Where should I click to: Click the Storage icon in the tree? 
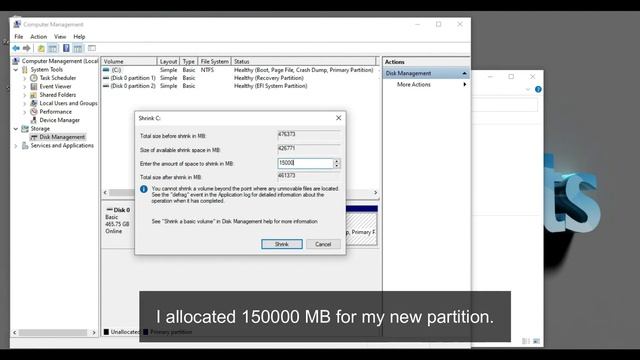(25, 129)
